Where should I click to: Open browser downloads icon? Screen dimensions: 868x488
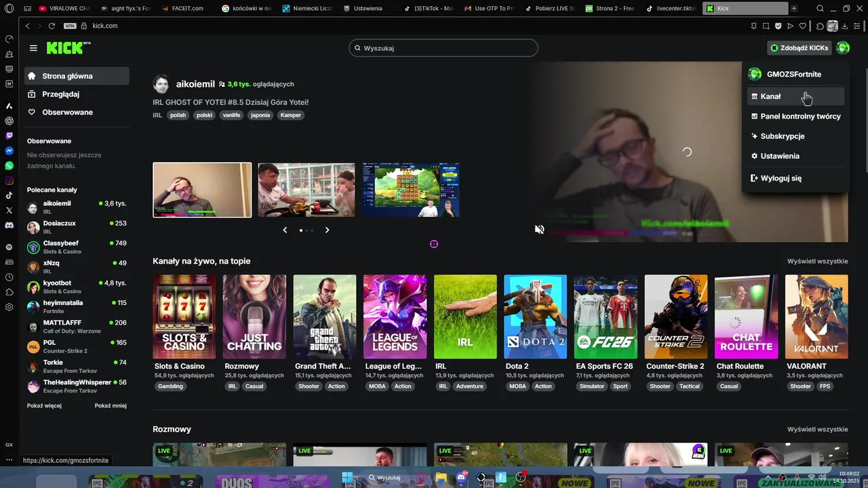point(844,26)
